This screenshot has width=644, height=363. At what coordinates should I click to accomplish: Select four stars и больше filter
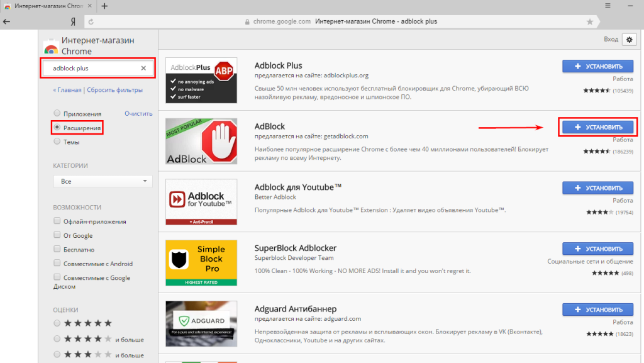point(57,338)
